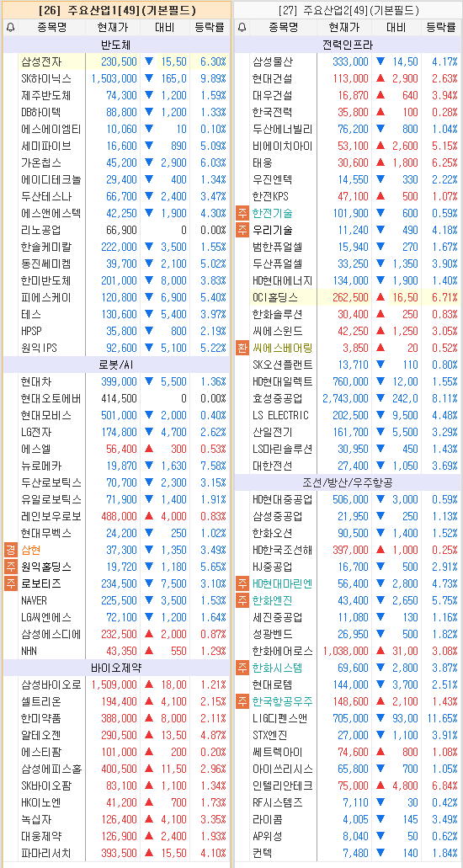Click the 주 badge next to 한화엔진
This screenshot has width=463, height=868.
coord(242,600)
